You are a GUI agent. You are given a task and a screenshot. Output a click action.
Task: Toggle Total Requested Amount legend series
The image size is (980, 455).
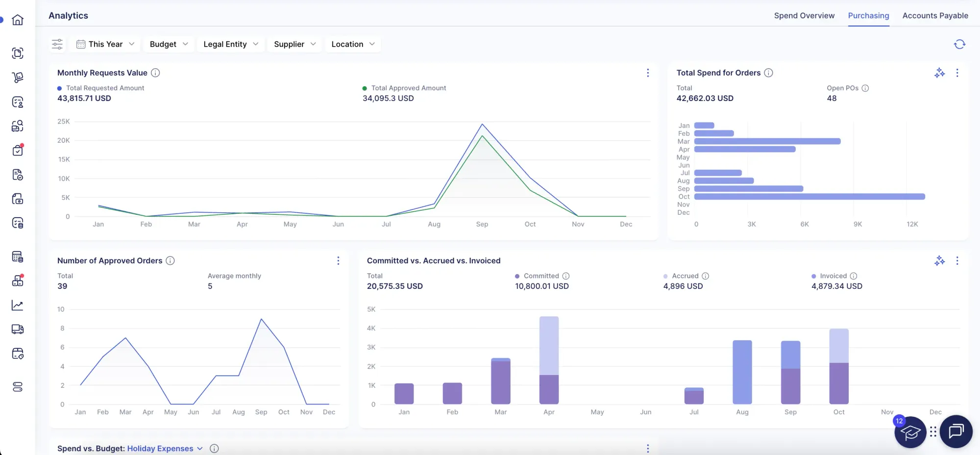coord(105,88)
